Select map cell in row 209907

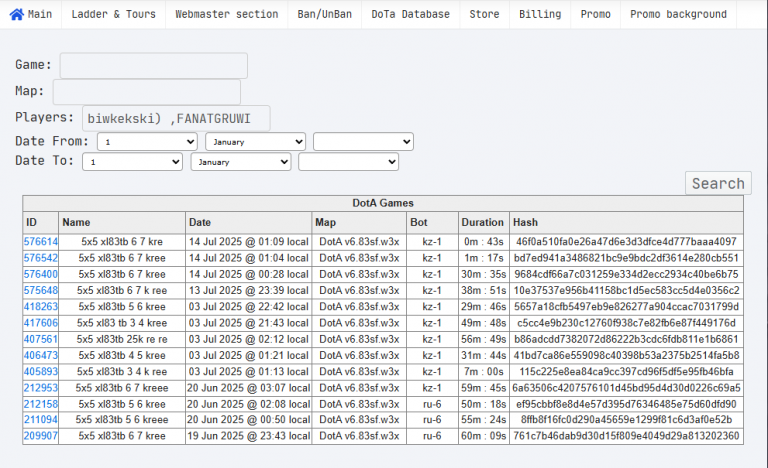pyautogui.click(x=359, y=436)
